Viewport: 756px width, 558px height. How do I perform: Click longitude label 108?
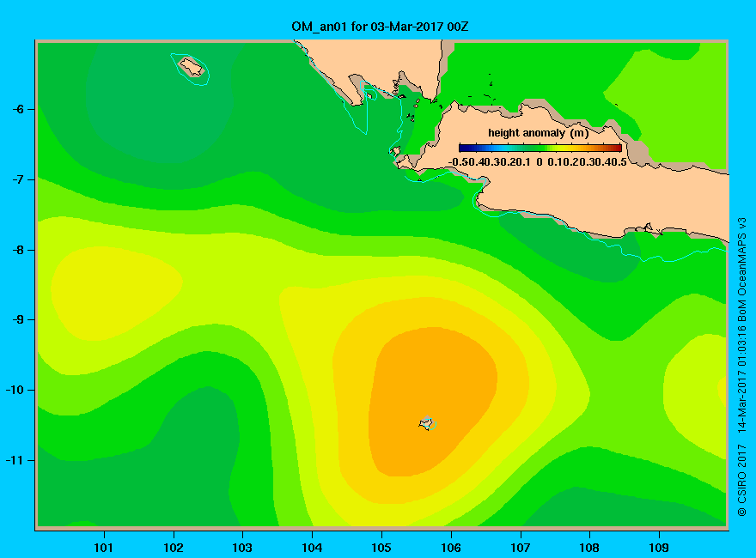tap(589, 548)
